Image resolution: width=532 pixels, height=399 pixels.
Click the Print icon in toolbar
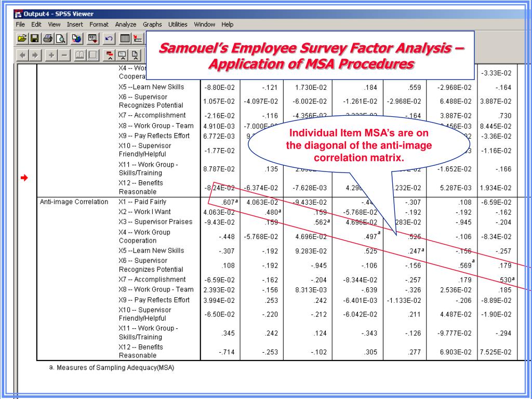pyautogui.click(x=48, y=38)
